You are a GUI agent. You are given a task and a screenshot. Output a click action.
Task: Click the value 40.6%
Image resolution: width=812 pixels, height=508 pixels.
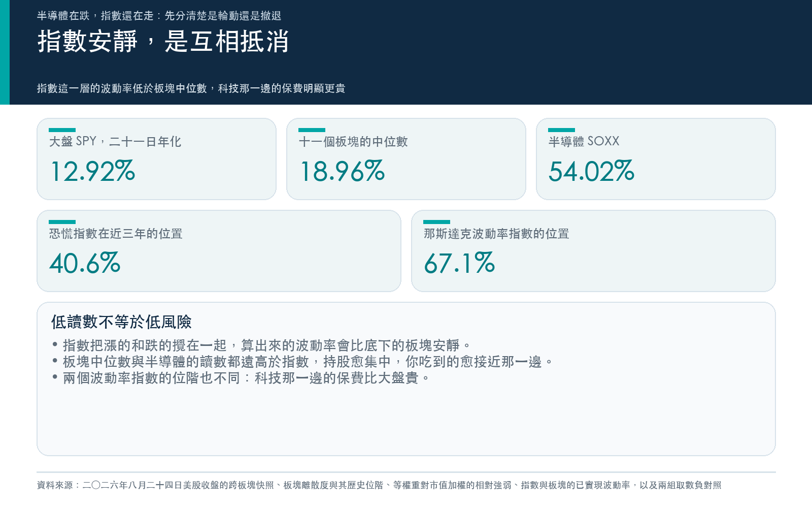[x=85, y=263]
